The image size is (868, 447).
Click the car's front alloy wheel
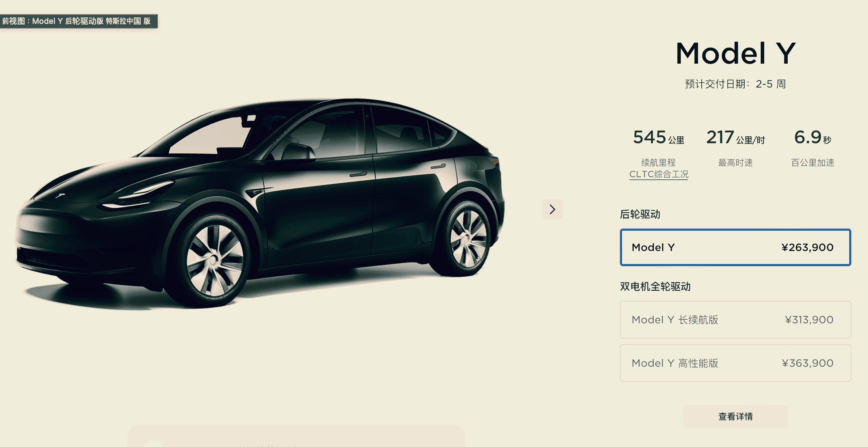click(x=214, y=260)
